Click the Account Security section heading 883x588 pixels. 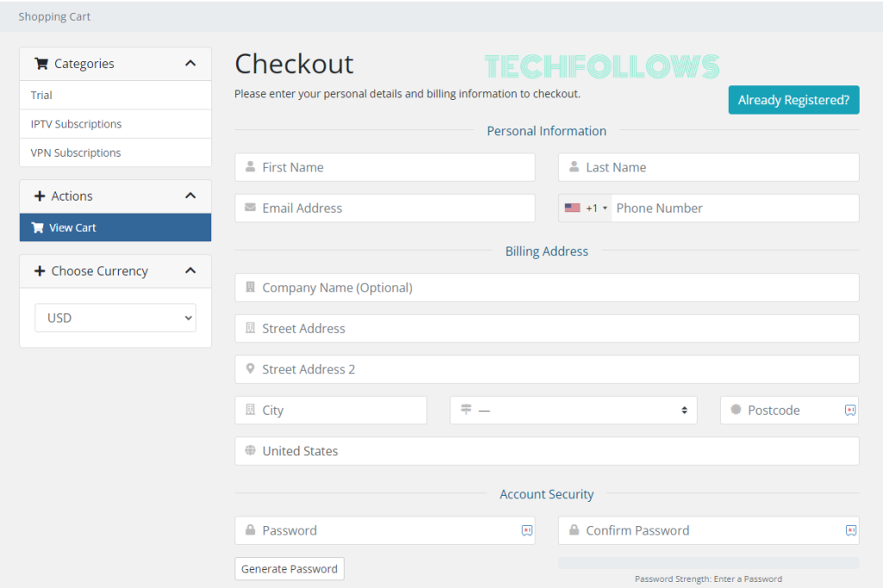(546, 494)
